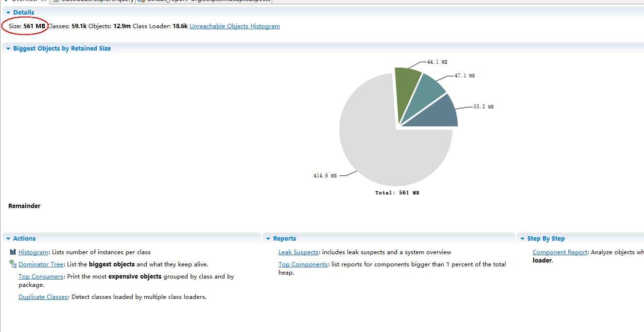
Task: Open the Duplicate Classes link
Action: click(43, 297)
